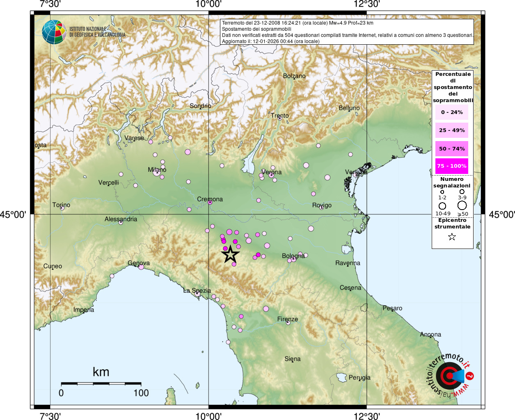Select the 25 - 49% color swatch
The width and height of the screenshot is (515, 420).
click(x=452, y=130)
